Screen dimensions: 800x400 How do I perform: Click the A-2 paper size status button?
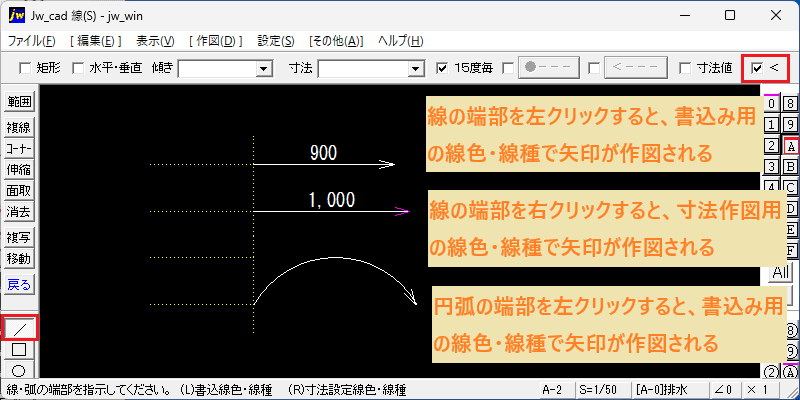click(x=556, y=390)
